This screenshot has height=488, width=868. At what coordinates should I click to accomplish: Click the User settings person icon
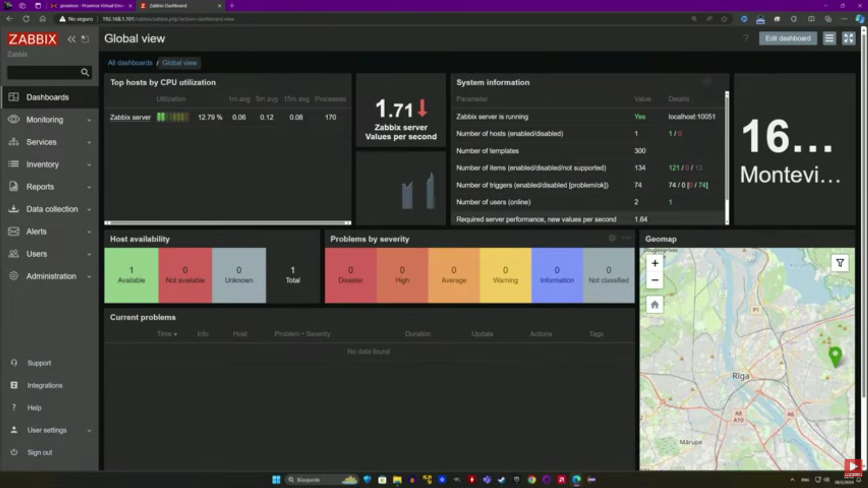click(14, 430)
